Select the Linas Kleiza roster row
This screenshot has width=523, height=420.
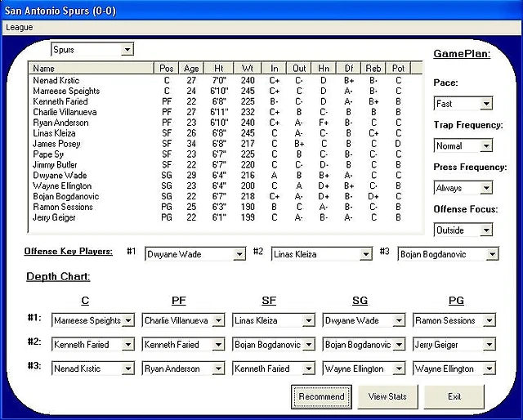tap(226, 133)
